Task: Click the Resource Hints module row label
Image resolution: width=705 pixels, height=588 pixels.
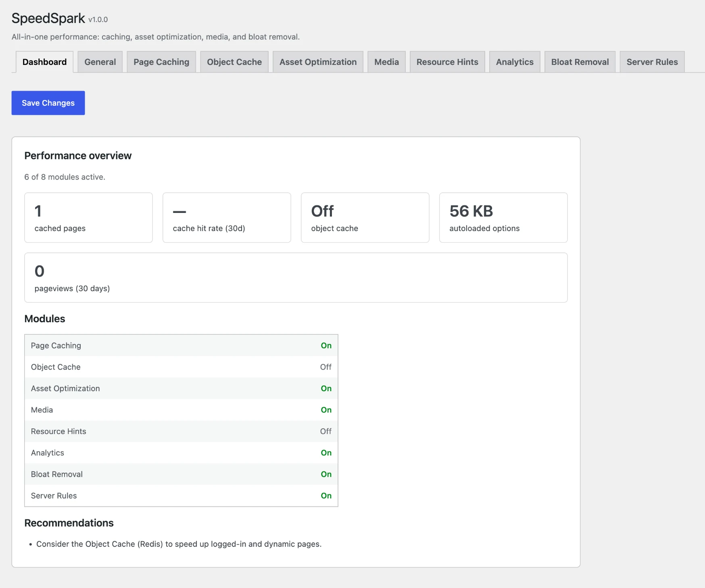Action: click(x=58, y=431)
